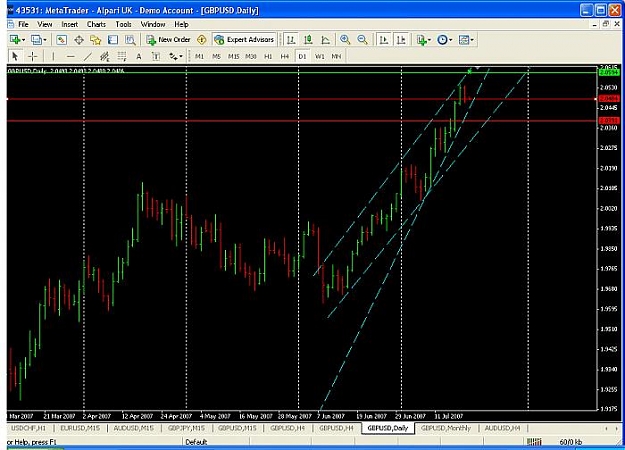
Task: Toggle chart shift icon
Action: 401,40
